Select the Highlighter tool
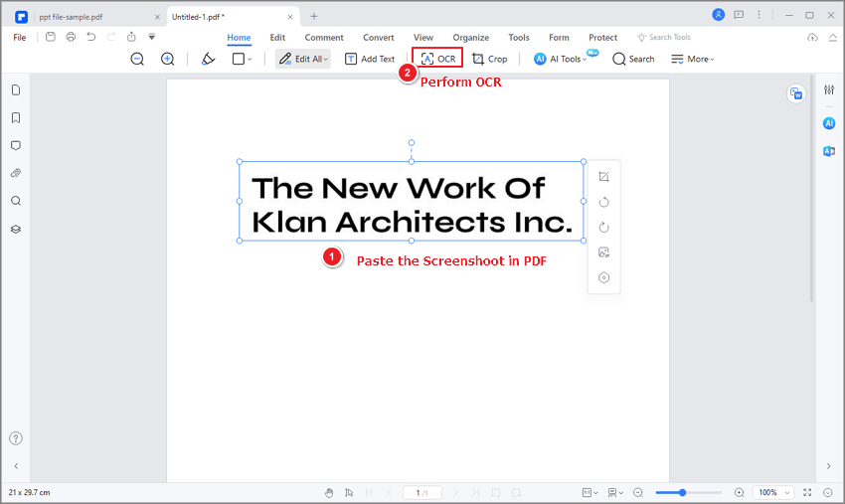 (x=208, y=59)
